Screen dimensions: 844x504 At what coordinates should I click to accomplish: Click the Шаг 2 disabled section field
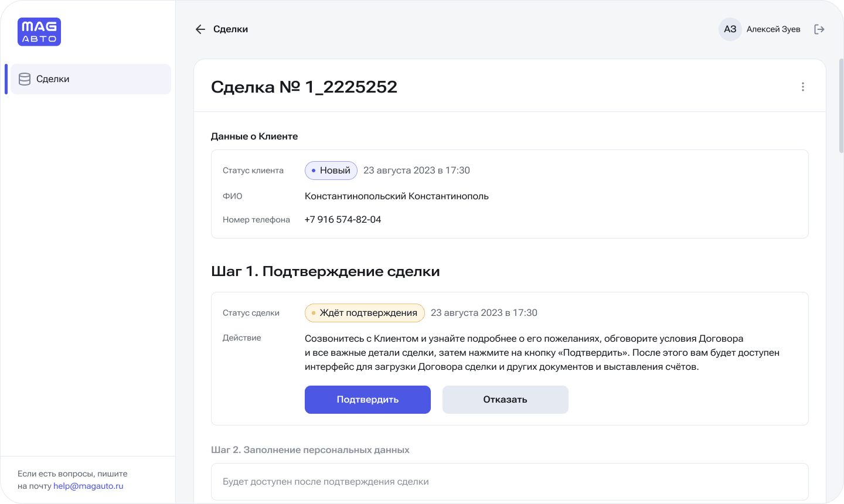coord(509,482)
